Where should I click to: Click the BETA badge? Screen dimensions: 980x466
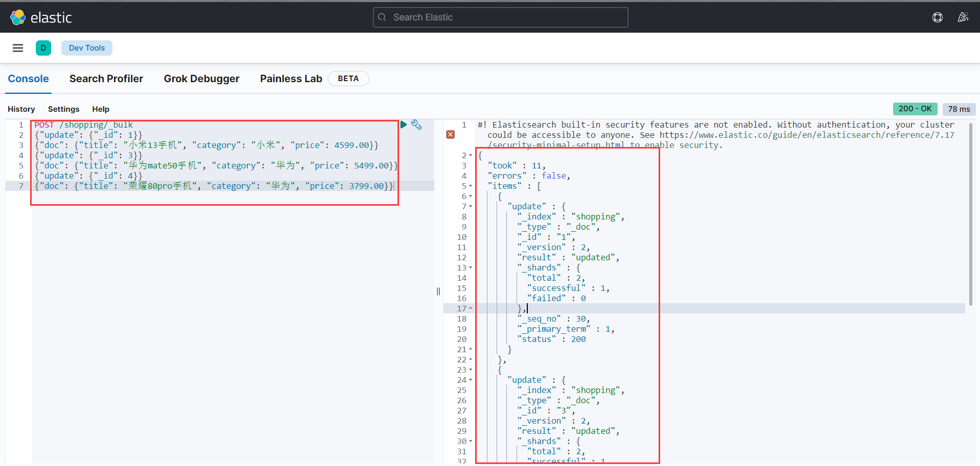[348, 79]
